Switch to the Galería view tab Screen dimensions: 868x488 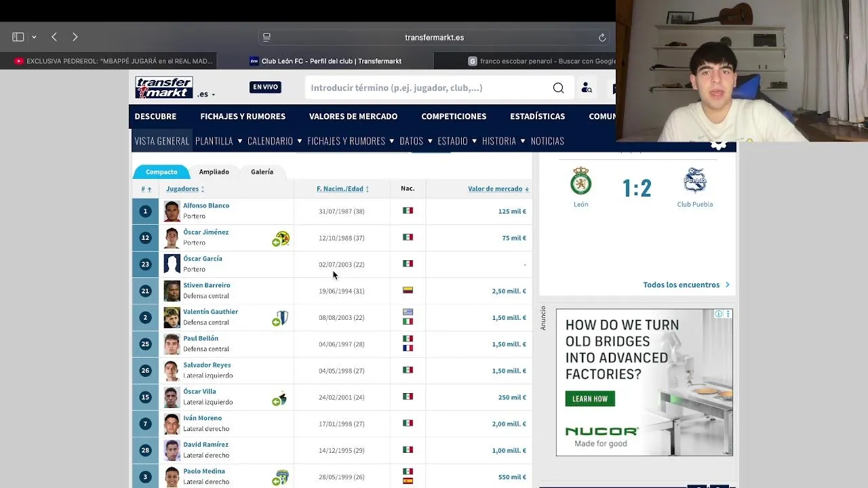262,171
